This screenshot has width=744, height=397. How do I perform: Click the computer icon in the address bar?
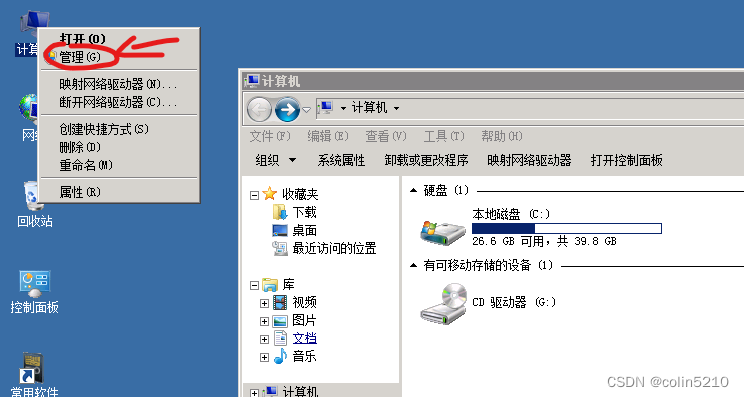click(x=326, y=108)
